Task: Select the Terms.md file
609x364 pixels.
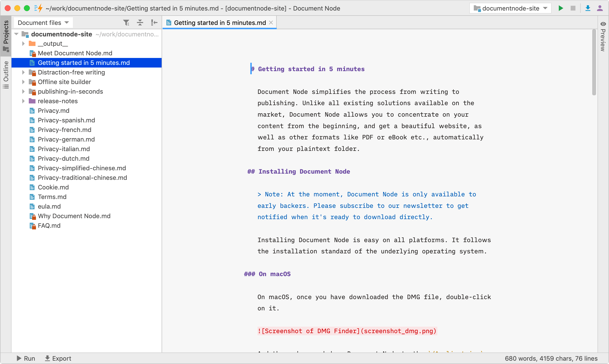Action: [52, 197]
